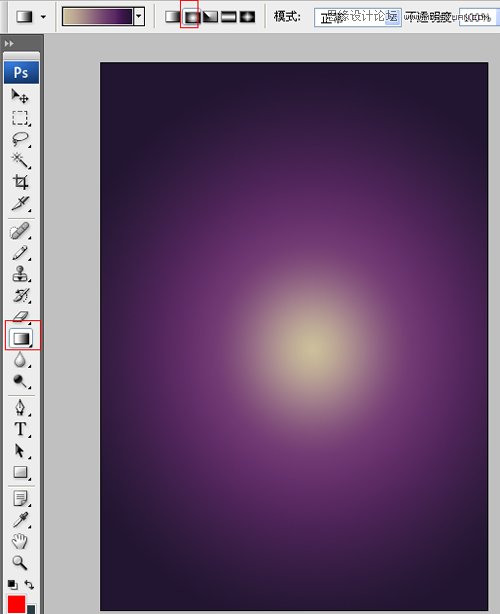Choose the Linear gradient style
The height and width of the screenshot is (614, 500).
coord(172,16)
